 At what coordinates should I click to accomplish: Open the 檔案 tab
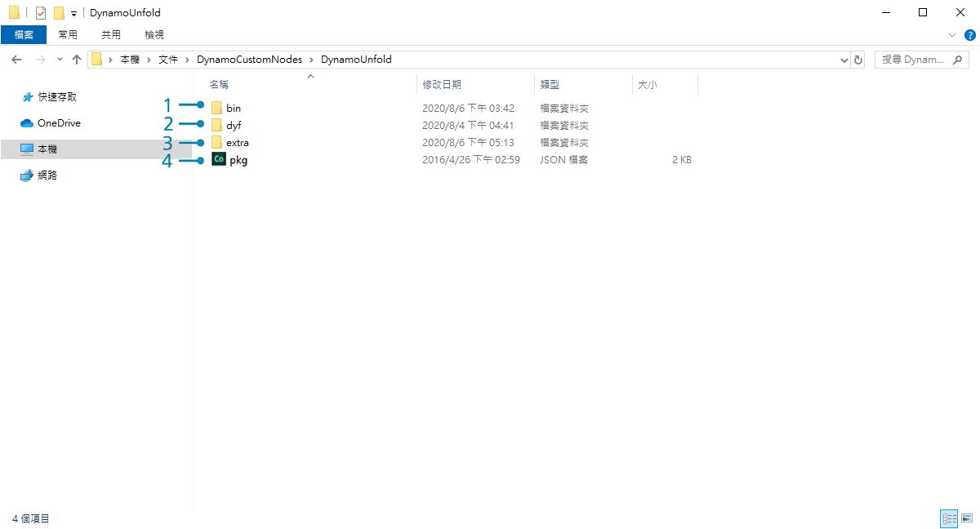coord(24,35)
